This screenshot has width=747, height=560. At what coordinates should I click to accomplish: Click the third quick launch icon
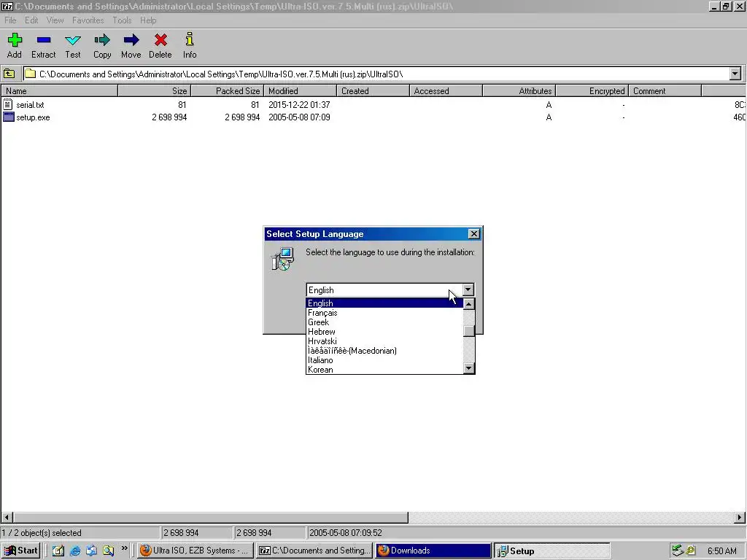point(91,551)
